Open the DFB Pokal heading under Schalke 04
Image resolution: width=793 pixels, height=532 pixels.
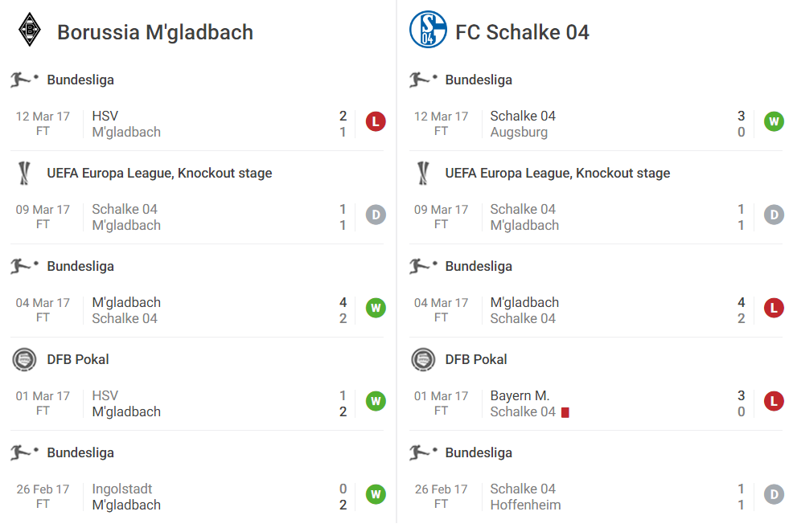[476, 359]
